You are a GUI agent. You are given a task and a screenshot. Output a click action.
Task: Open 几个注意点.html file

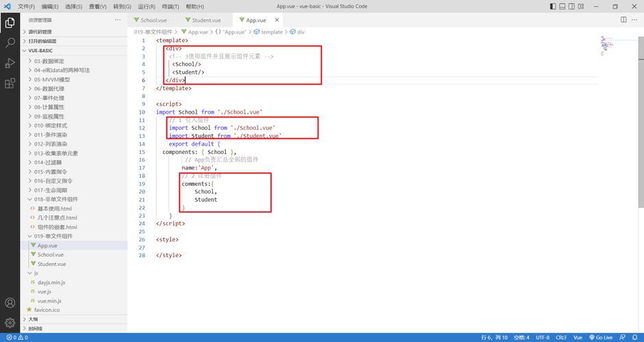pos(74,218)
